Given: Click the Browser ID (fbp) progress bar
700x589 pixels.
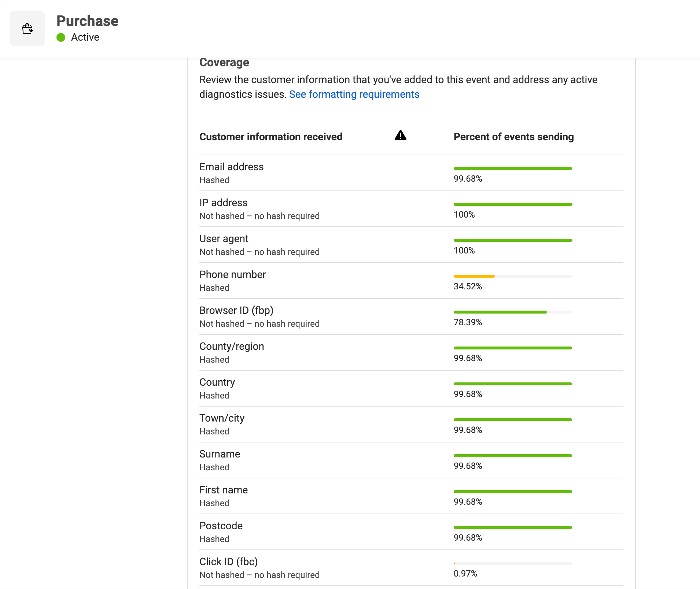Looking at the screenshot, I should pyautogui.click(x=512, y=312).
